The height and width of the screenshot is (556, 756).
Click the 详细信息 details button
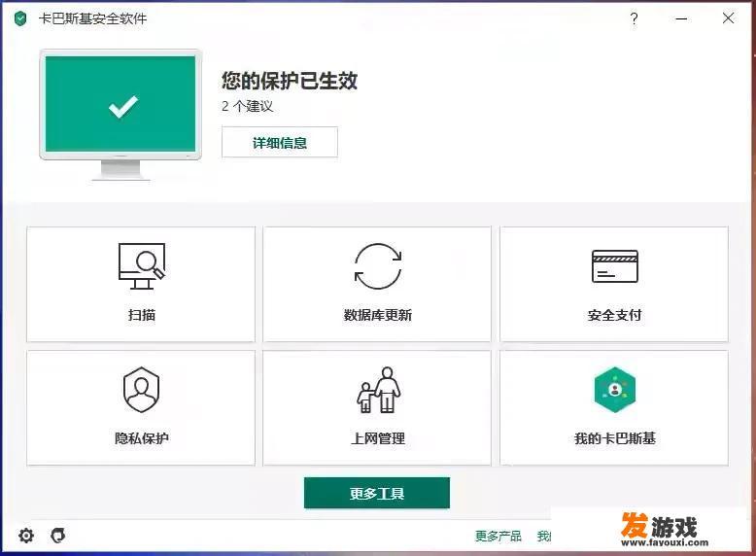(280, 142)
